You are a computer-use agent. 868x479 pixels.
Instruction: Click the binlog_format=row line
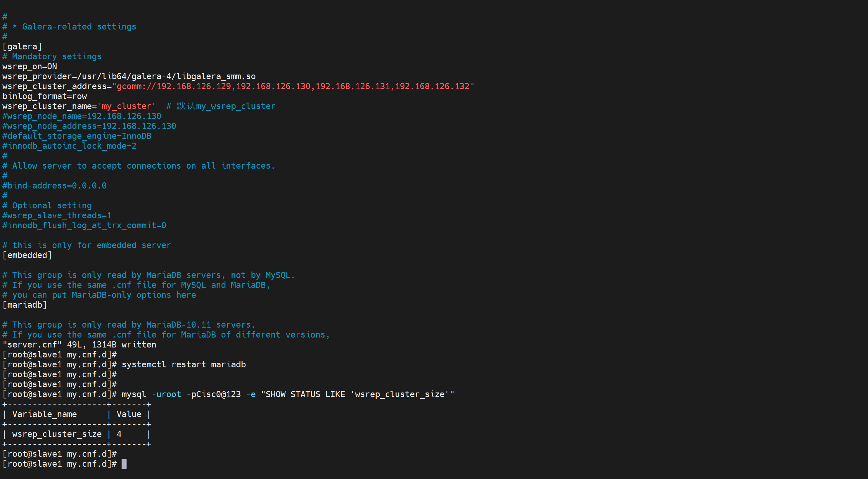[44, 96]
